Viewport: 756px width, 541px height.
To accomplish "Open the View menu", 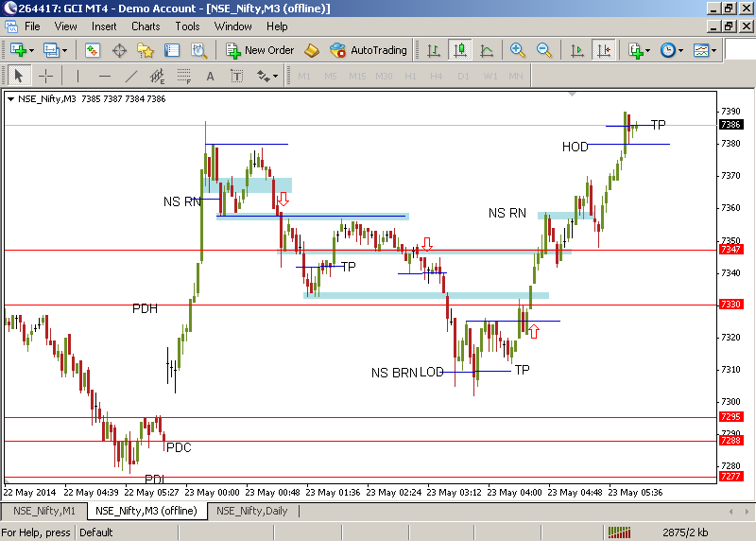I will pyautogui.click(x=65, y=26).
